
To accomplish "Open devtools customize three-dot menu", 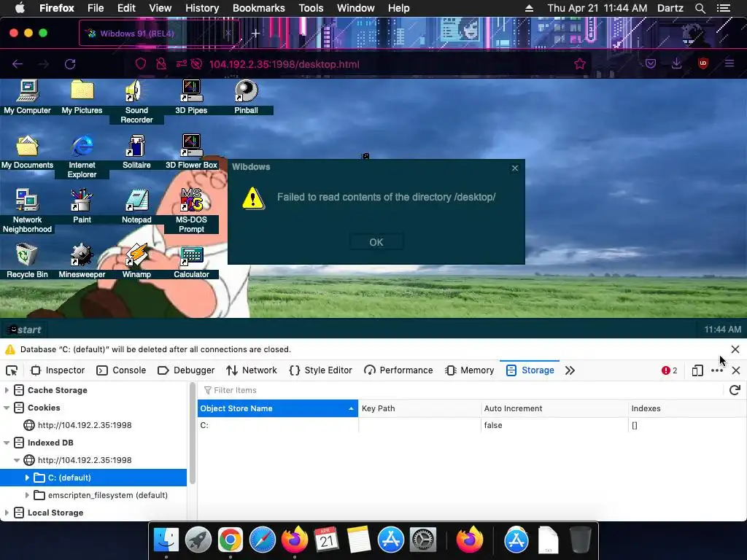I will tap(717, 370).
